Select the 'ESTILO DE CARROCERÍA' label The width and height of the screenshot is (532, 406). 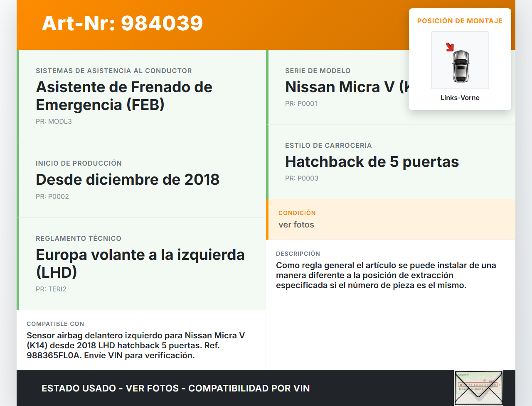click(328, 145)
